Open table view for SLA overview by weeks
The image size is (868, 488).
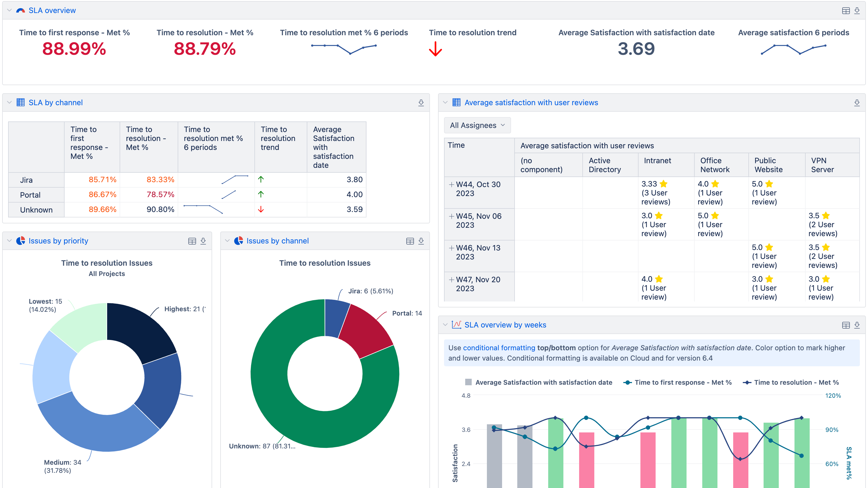coord(845,325)
